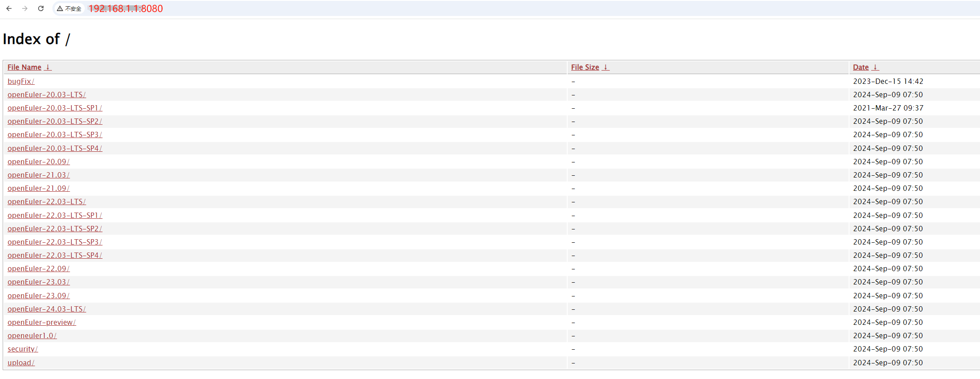The image size is (980, 379).
Task: Click the File Name sort arrow
Action: coord(48,67)
